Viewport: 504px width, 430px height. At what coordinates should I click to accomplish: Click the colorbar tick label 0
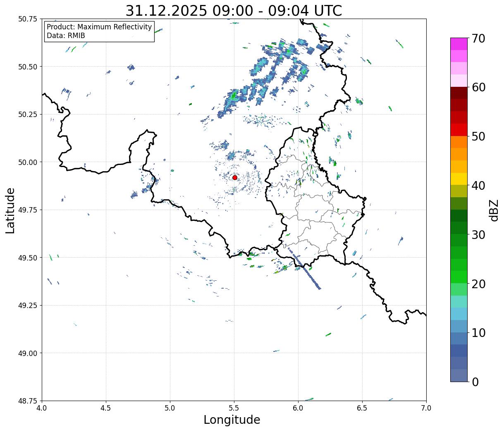click(475, 382)
